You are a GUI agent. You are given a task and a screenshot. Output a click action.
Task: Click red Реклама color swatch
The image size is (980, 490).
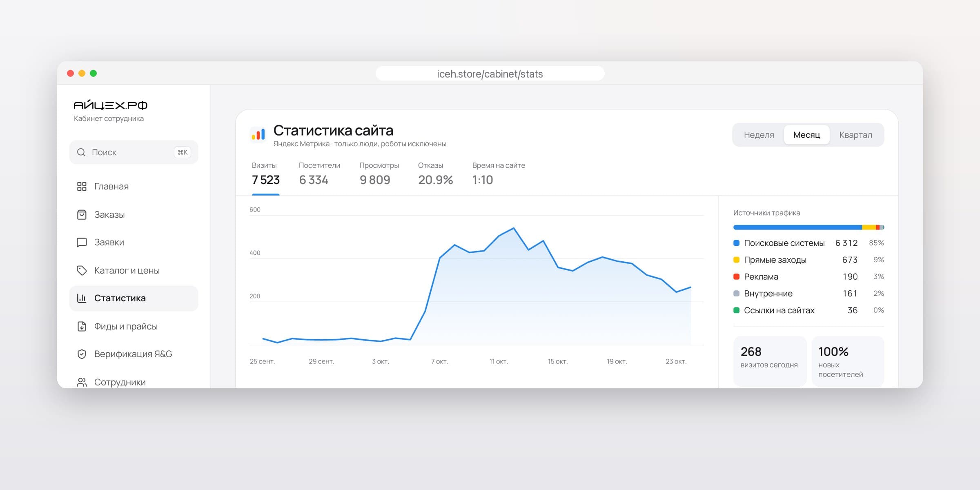(737, 276)
